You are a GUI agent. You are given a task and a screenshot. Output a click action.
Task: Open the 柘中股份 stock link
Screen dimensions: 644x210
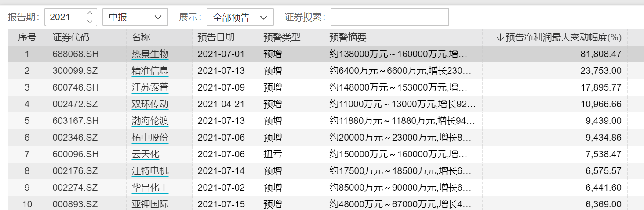coord(150,138)
